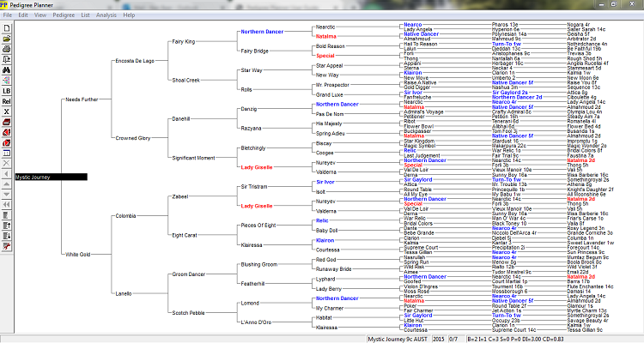Click the Lomond entry
Image resolution: width=644 pixels, height=343 pixels.
tap(250, 304)
